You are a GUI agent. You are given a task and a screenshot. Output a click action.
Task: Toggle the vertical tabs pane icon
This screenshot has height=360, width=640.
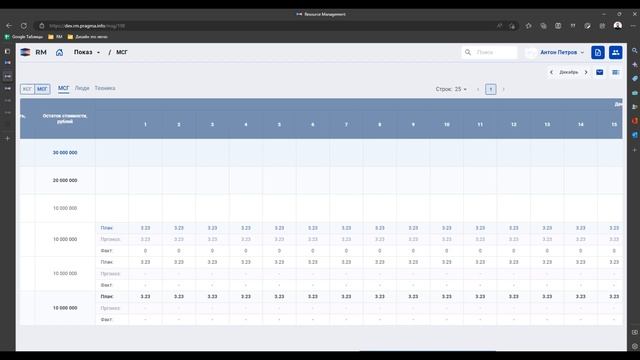(x=7, y=51)
